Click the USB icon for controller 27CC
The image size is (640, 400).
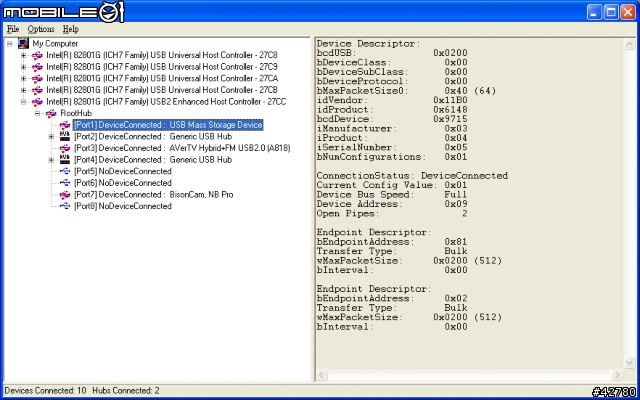(x=37, y=102)
